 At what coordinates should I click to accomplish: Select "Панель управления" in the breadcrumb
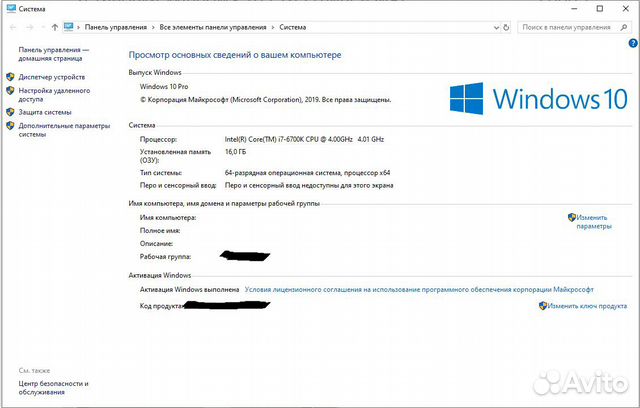[x=116, y=27]
